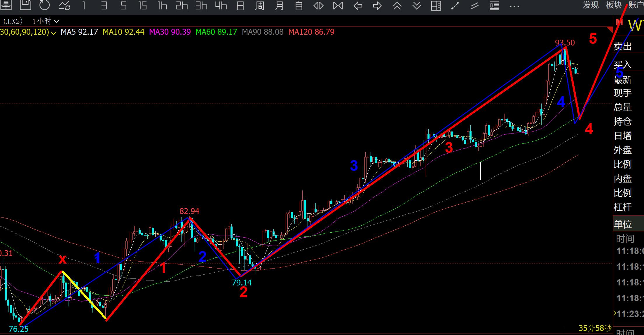The height and width of the screenshot is (335, 644).
Task: Click the expand horizontally icon
Action: coord(318,5)
